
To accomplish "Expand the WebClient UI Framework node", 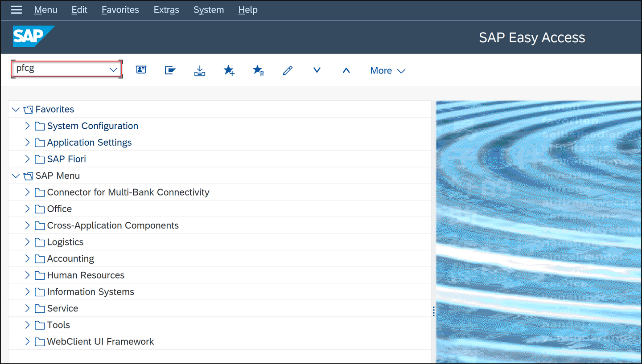I will (x=27, y=342).
